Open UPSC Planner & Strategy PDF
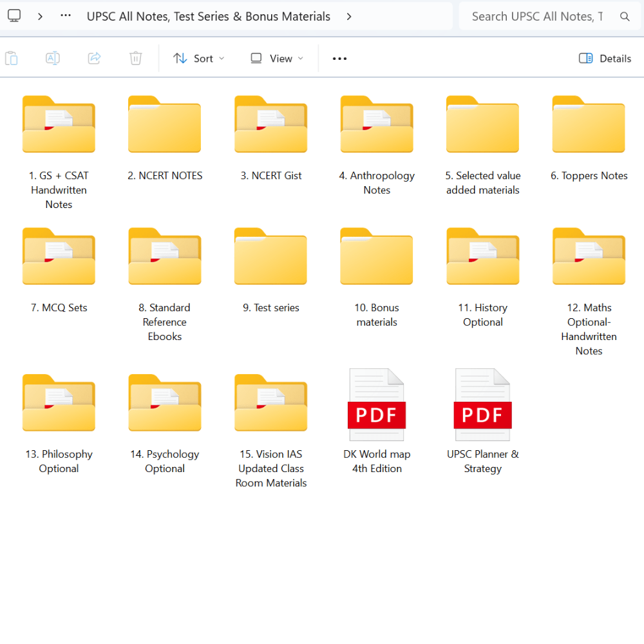 click(x=482, y=401)
